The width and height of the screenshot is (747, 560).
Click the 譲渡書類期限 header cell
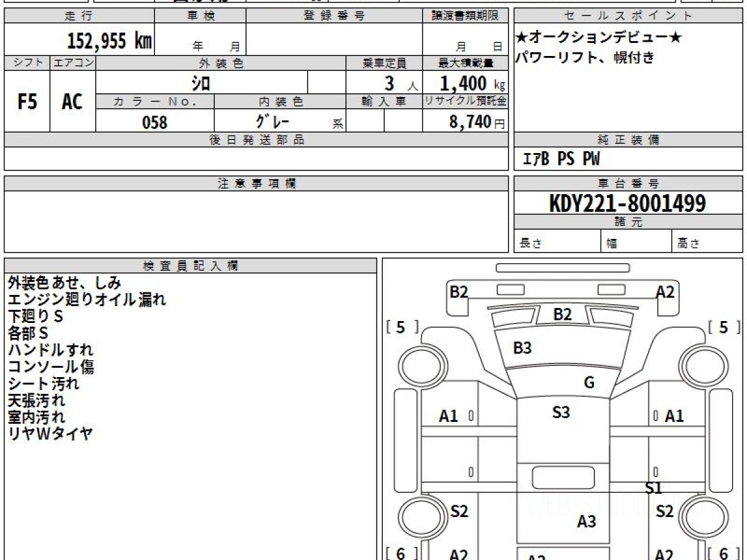[x=465, y=16]
